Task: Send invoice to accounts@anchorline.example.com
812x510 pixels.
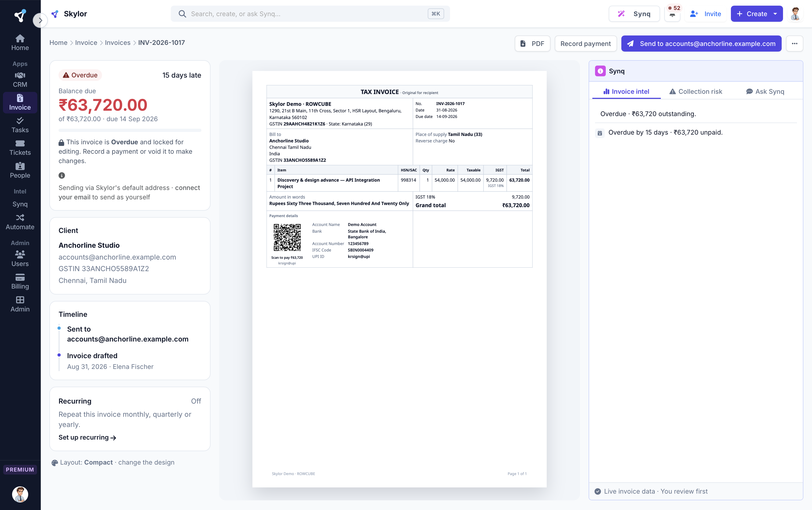Action: 701,44
